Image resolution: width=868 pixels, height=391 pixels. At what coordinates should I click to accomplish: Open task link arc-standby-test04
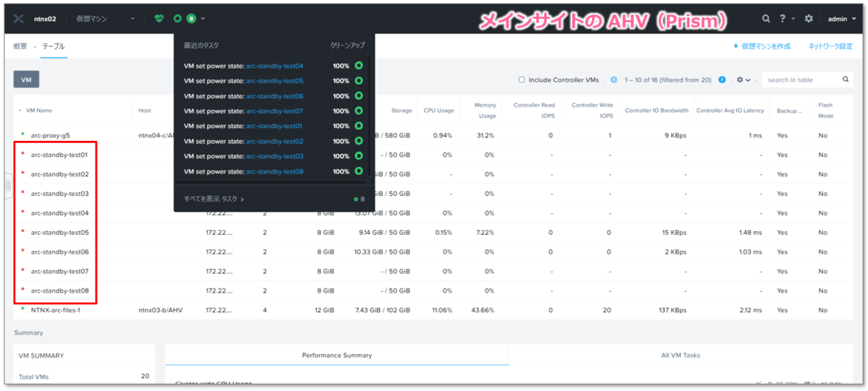(274, 66)
